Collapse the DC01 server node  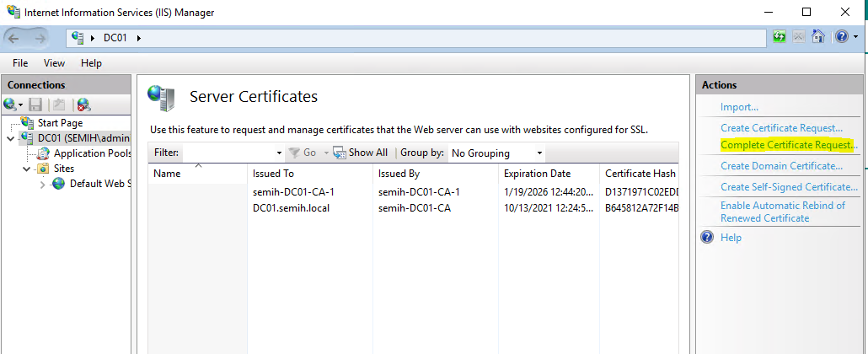pyautogui.click(x=10, y=138)
